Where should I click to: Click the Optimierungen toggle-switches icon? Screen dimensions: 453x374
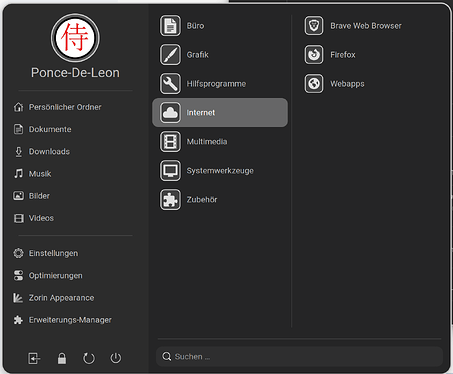point(19,276)
